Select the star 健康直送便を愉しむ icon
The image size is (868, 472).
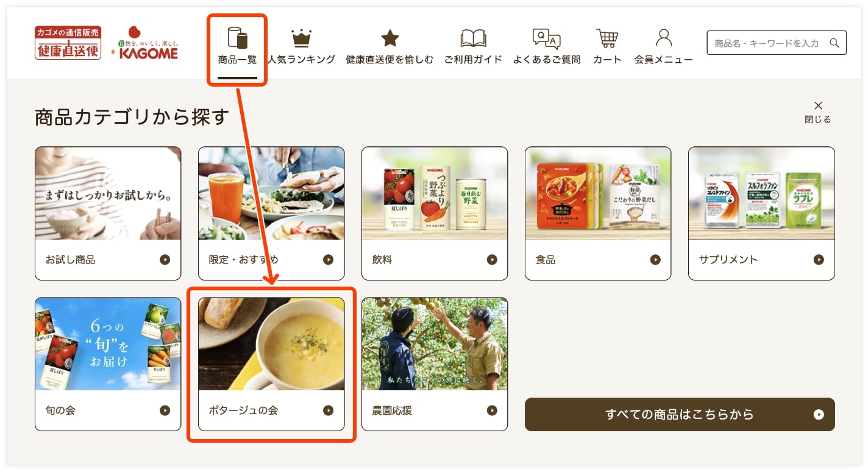(x=390, y=38)
